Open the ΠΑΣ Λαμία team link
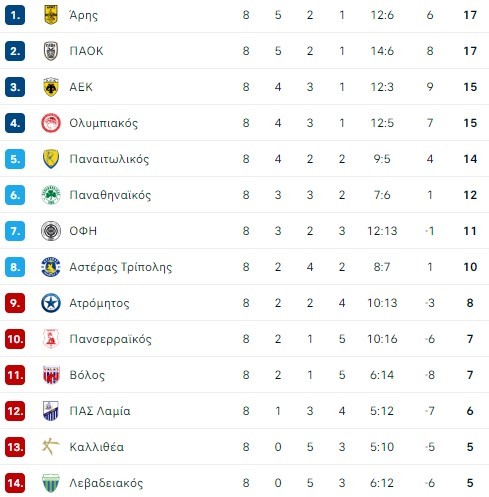 100,411
